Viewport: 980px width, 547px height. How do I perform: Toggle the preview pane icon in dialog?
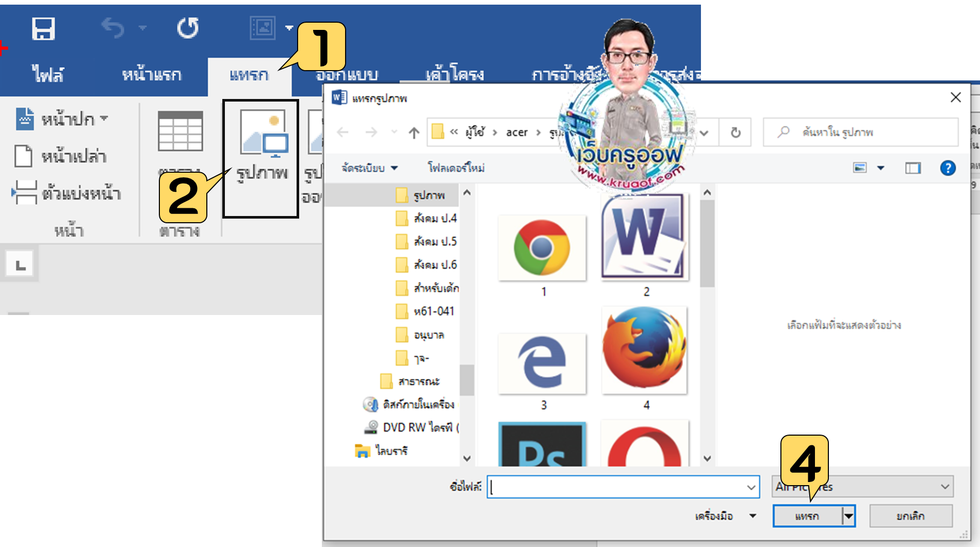coord(912,168)
